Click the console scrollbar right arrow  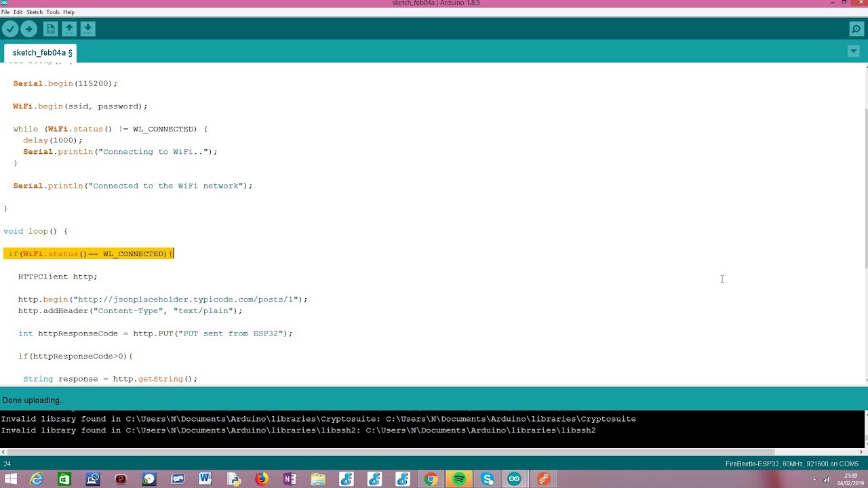coord(862,451)
